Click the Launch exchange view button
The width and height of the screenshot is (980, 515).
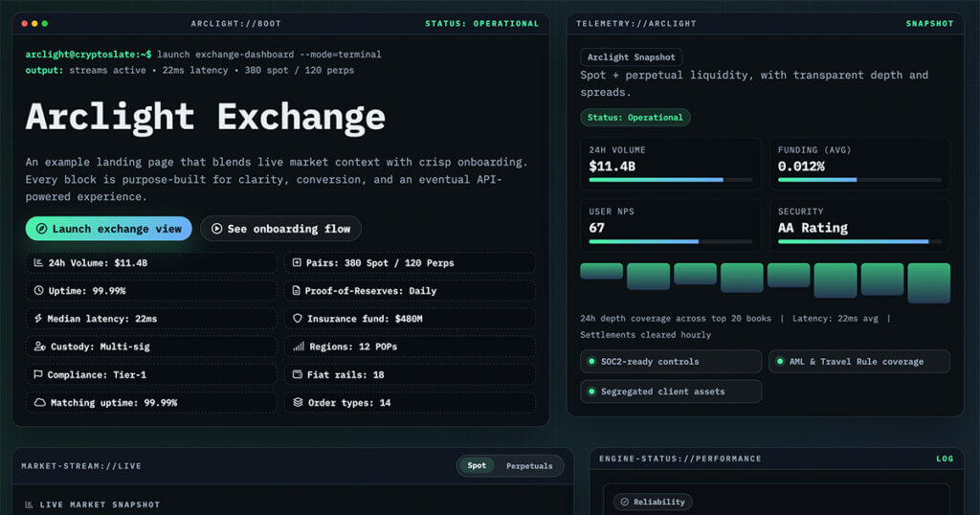(x=109, y=229)
